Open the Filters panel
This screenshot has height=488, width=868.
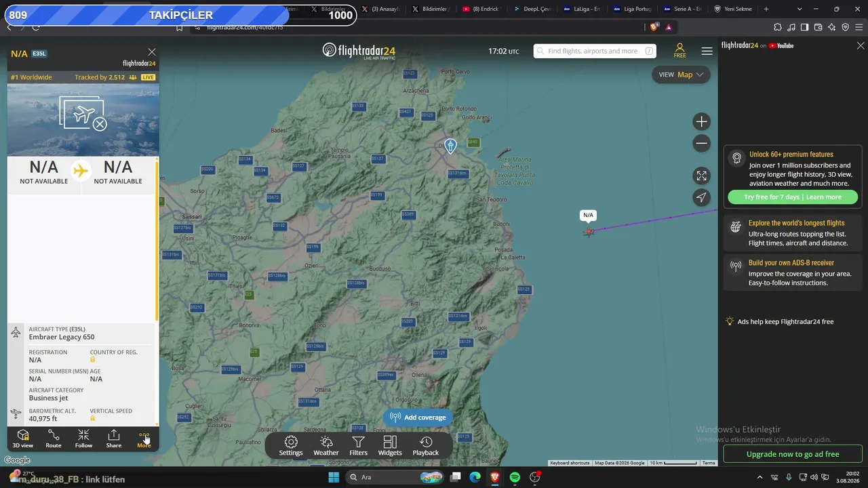359,446
